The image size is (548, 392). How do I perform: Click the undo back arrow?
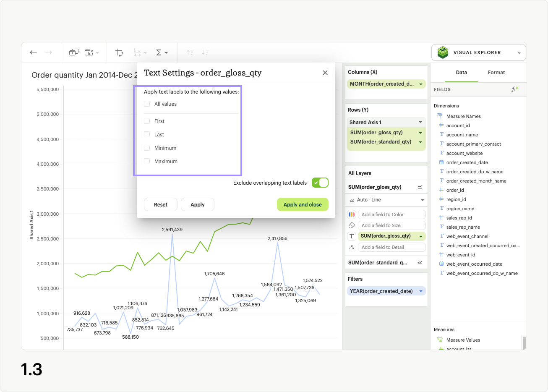34,52
